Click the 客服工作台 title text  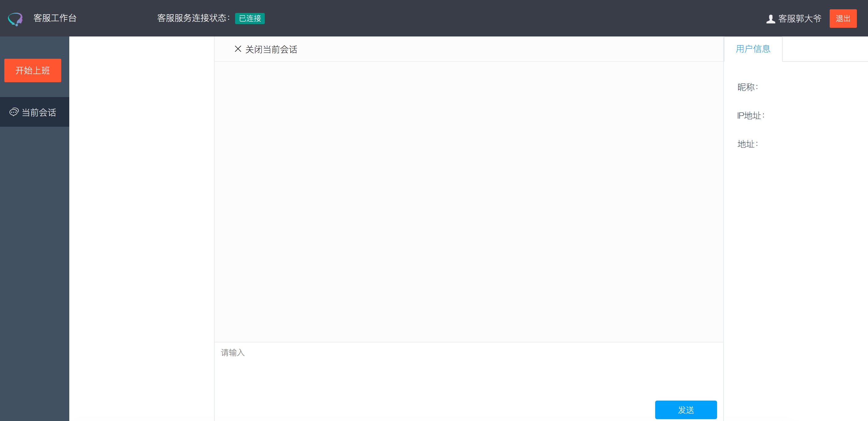click(x=55, y=18)
